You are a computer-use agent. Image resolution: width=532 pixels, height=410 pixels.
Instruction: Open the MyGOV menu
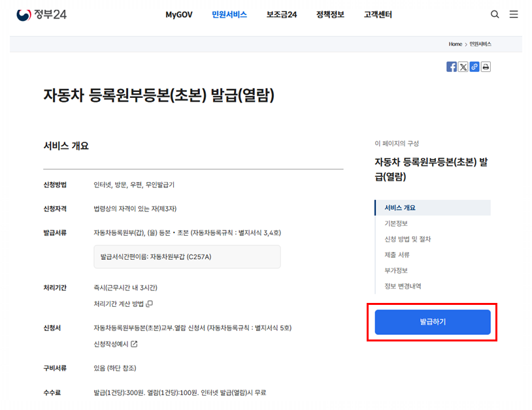pyautogui.click(x=178, y=14)
